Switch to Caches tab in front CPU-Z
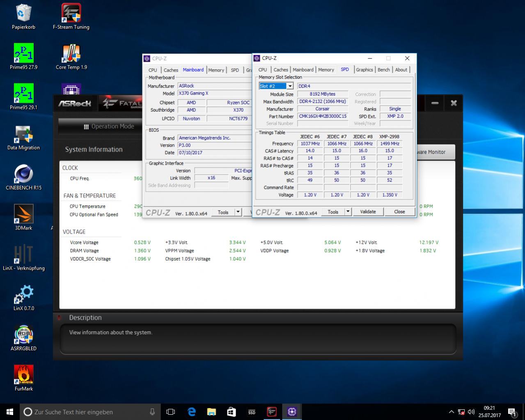This screenshot has height=420, width=525. tap(281, 70)
